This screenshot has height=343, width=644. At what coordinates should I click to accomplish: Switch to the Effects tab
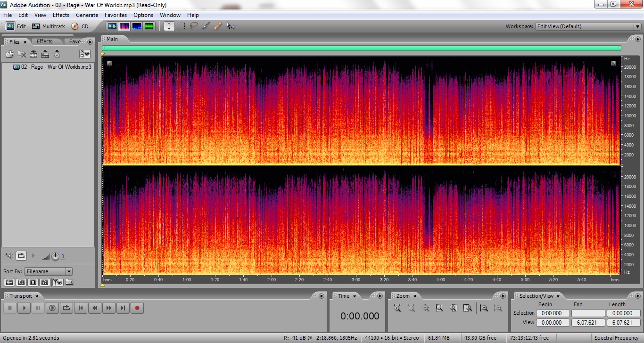(45, 41)
